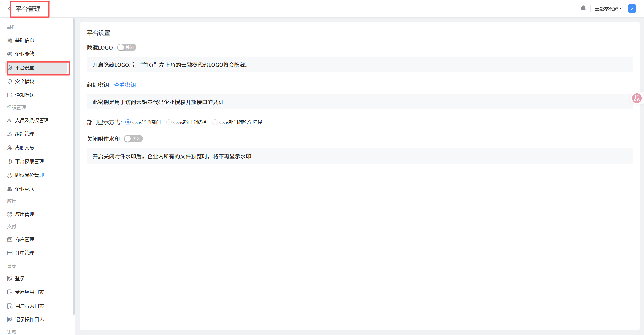
Task: Click the 查看密钥 link
Action: coord(125,85)
